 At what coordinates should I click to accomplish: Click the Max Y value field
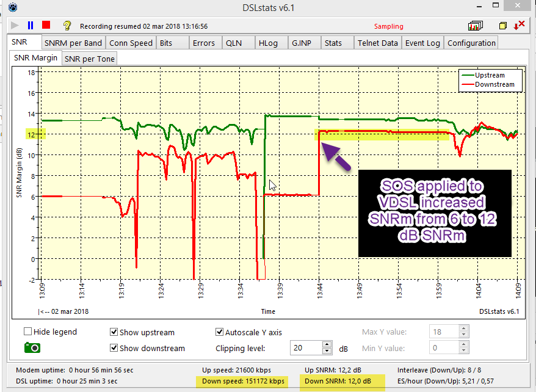[444, 332]
